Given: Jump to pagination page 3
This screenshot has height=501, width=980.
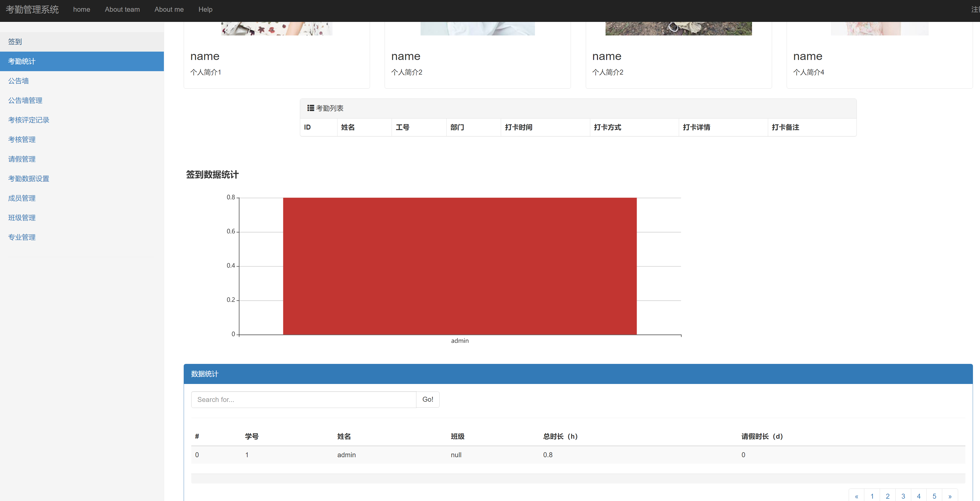Looking at the screenshot, I should pos(903,496).
